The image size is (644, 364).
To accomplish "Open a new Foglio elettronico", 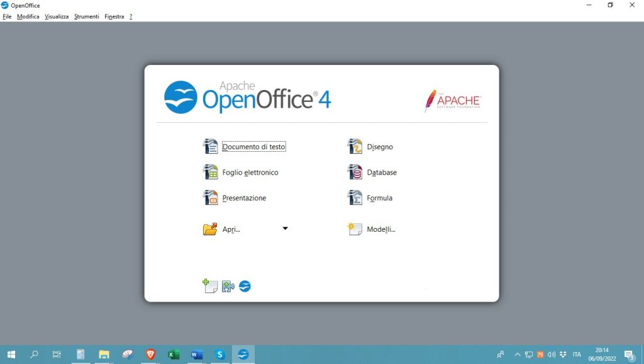I will (250, 172).
